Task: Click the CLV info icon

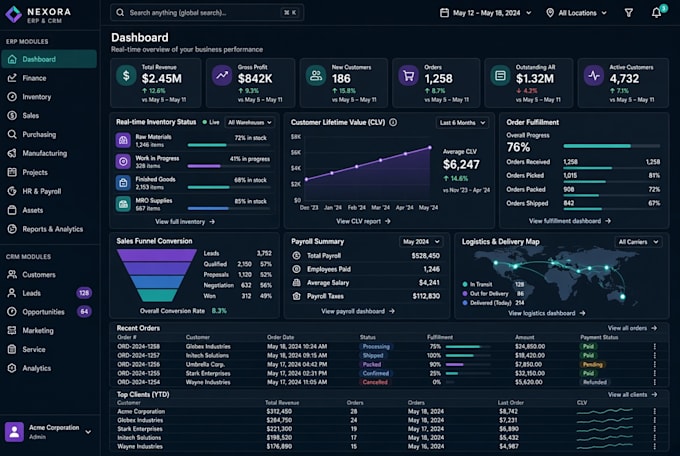Action: pos(393,122)
